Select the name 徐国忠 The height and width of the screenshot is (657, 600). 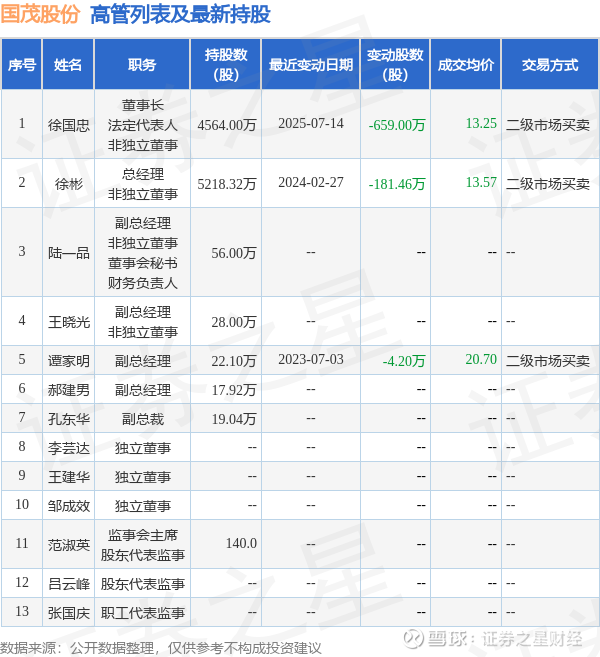[x=68, y=125]
